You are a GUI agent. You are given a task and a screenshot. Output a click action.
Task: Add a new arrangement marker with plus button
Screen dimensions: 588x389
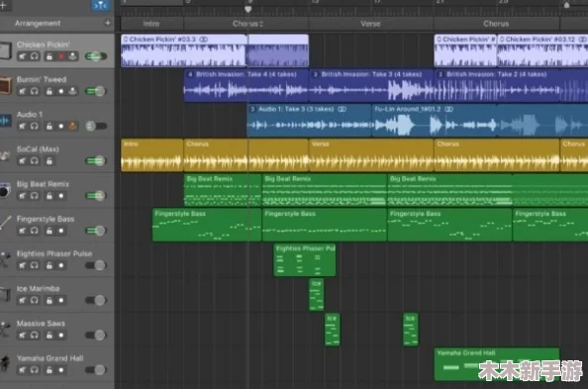(x=108, y=23)
